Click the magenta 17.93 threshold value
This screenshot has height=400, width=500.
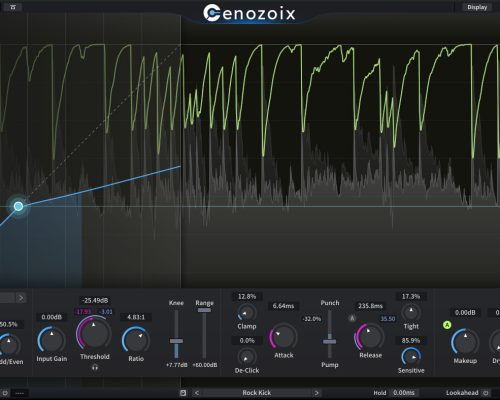(83, 312)
